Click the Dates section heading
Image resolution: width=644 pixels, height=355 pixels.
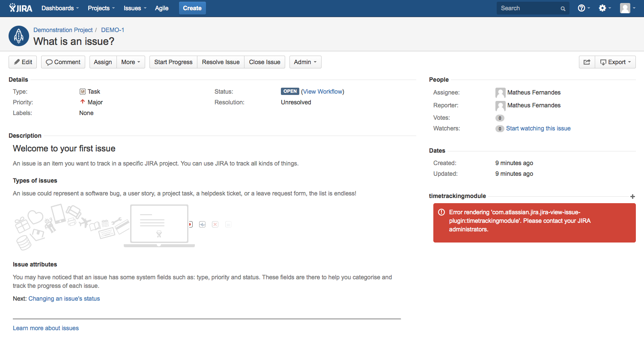click(437, 151)
